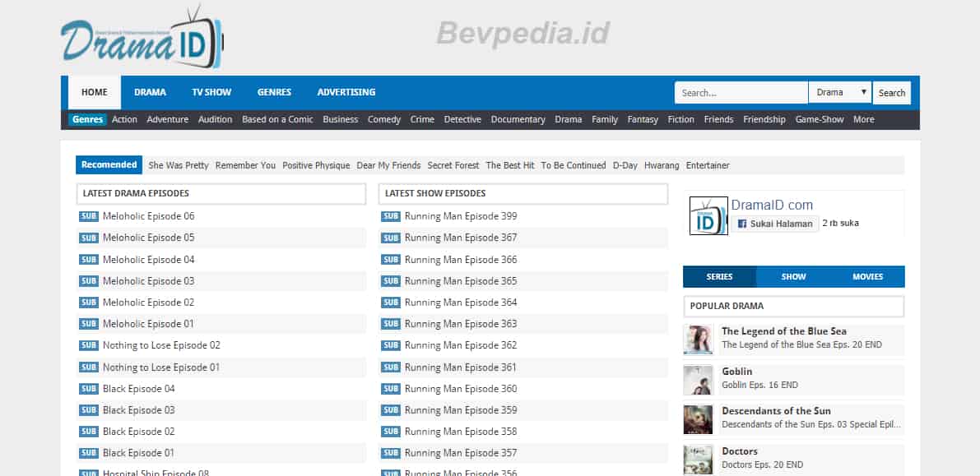This screenshot has width=980, height=476.
Task: Open the Drama search category dropdown
Action: coord(839,92)
